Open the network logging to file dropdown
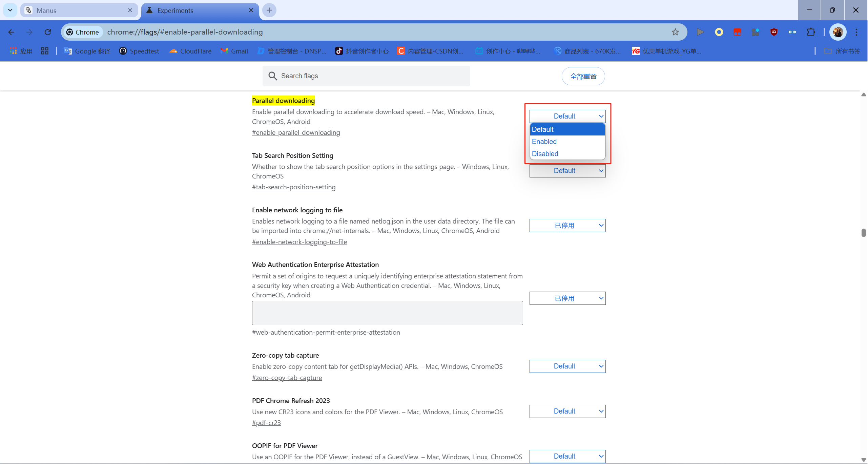The height and width of the screenshot is (464, 868). click(567, 226)
